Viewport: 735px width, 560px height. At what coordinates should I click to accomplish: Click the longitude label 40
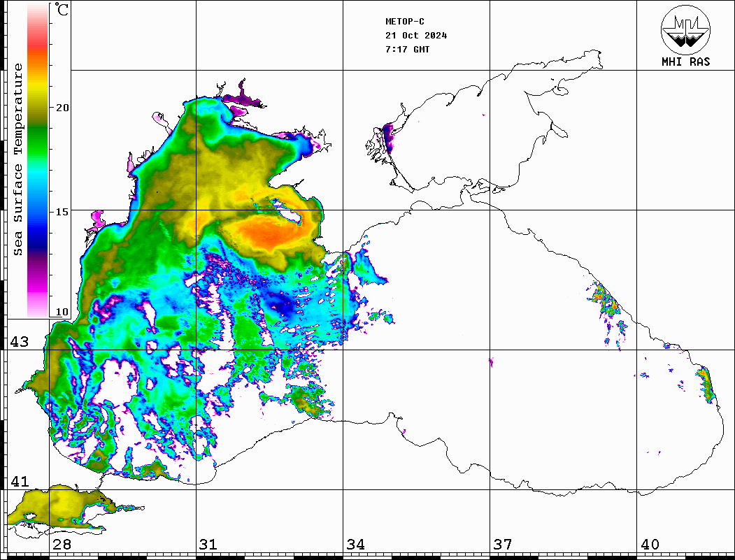pos(649,545)
